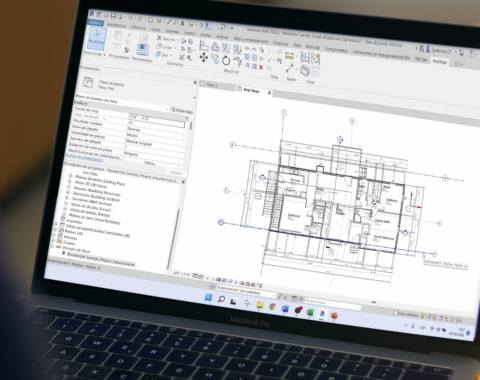This screenshot has width=480, height=380.
Task: Select the Residential_Sample_Project_Estructural.rvt link
Action: 101,259
